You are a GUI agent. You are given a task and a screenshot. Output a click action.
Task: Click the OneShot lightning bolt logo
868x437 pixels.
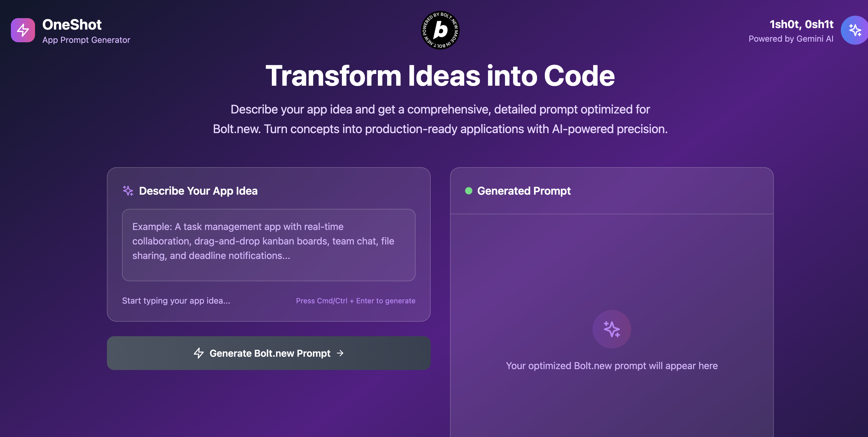coord(23,30)
